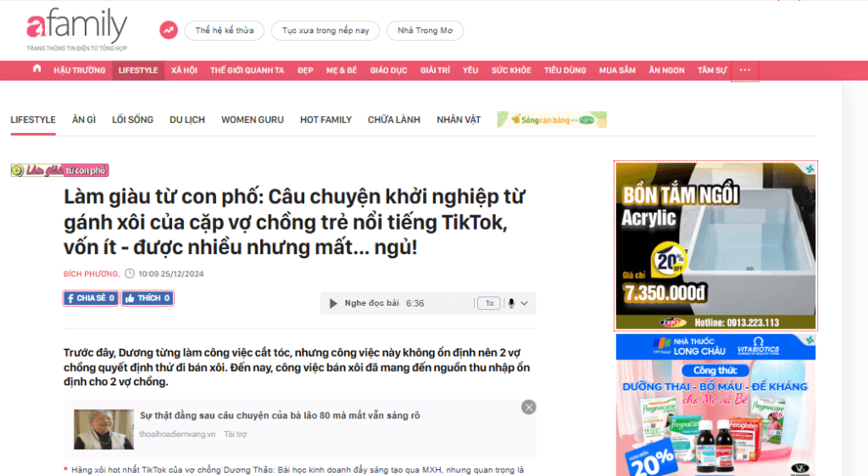This screenshot has height=476, width=868.
Task: Open the Yêu section
Action: [x=470, y=70]
